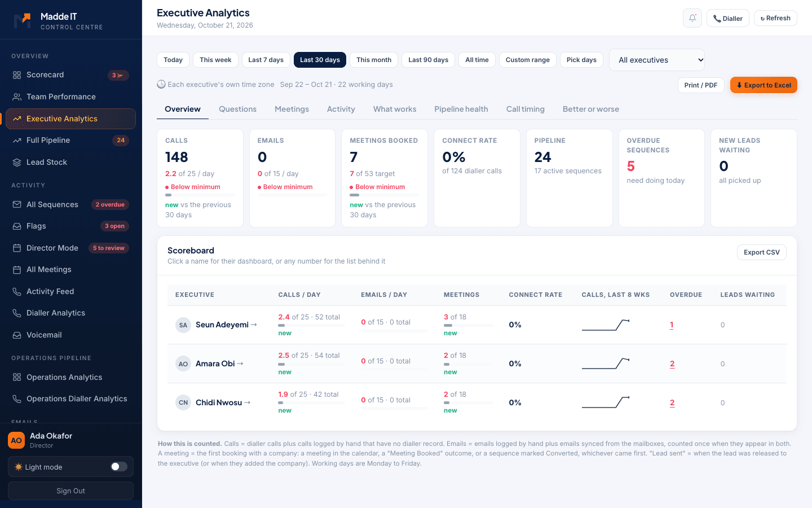Open the Pipeline health tab

click(461, 109)
